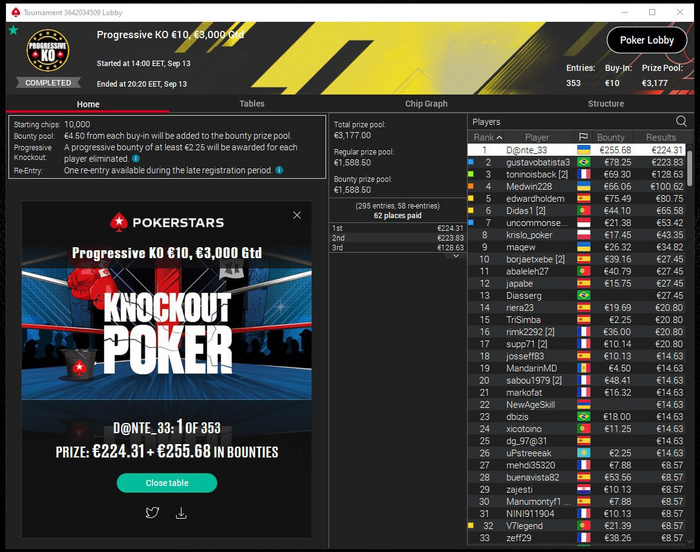The height and width of the screenshot is (552, 700).
Task: Download the winner banner image
Action: [x=181, y=513]
